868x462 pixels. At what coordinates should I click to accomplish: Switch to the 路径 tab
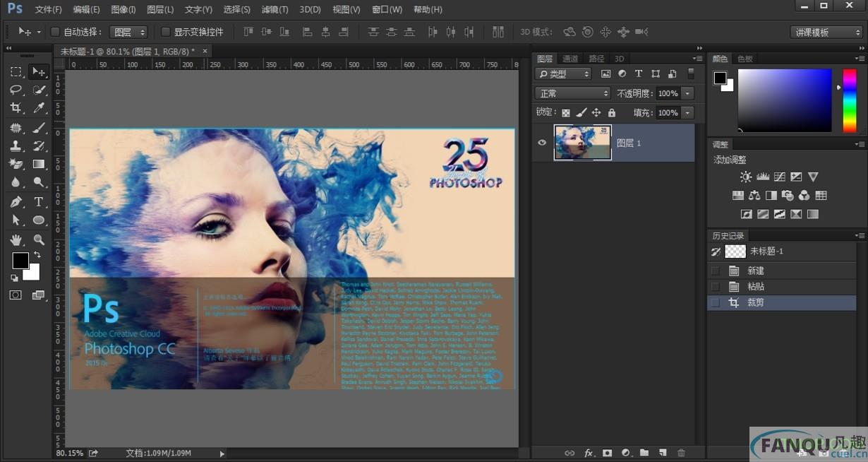point(596,59)
